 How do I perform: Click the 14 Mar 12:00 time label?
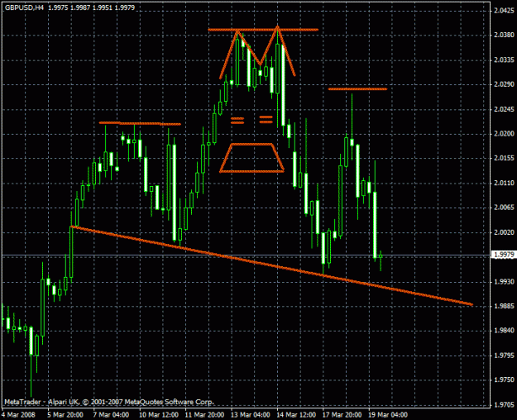[x=296, y=415]
